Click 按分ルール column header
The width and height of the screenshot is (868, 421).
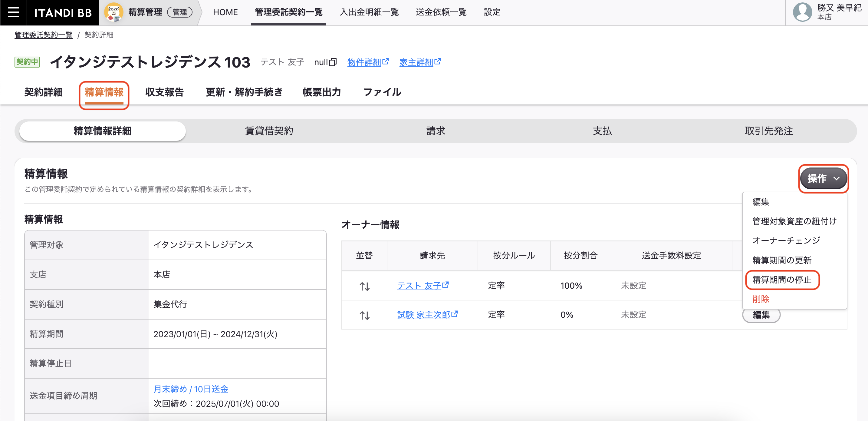click(x=514, y=255)
